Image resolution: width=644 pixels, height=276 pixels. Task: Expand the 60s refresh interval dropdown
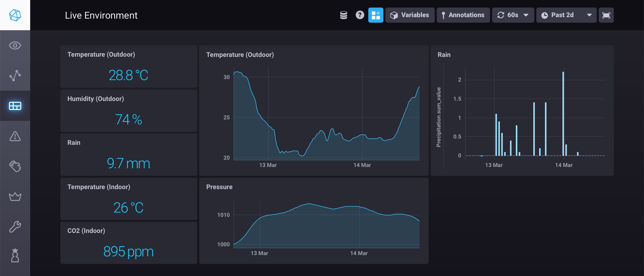coord(513,15)
